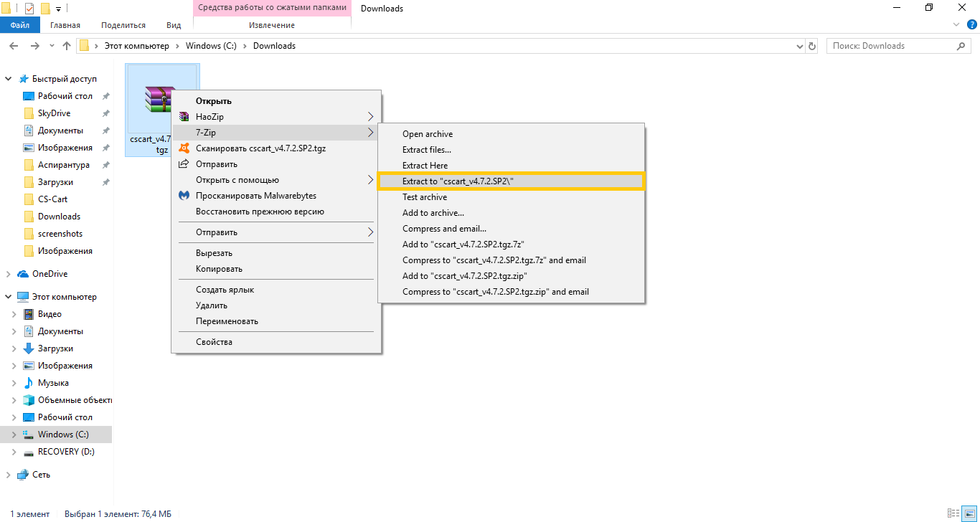
Task: Open the Вид ribbon tab
Action: (174, 25)
